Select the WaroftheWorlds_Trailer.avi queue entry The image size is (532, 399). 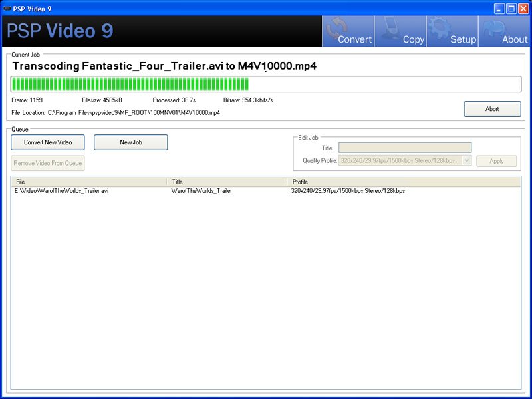(62, 191)
